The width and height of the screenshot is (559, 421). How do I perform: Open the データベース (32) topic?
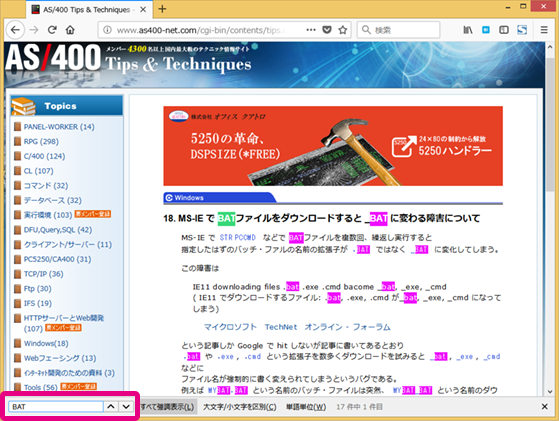[x=52, y=200]
